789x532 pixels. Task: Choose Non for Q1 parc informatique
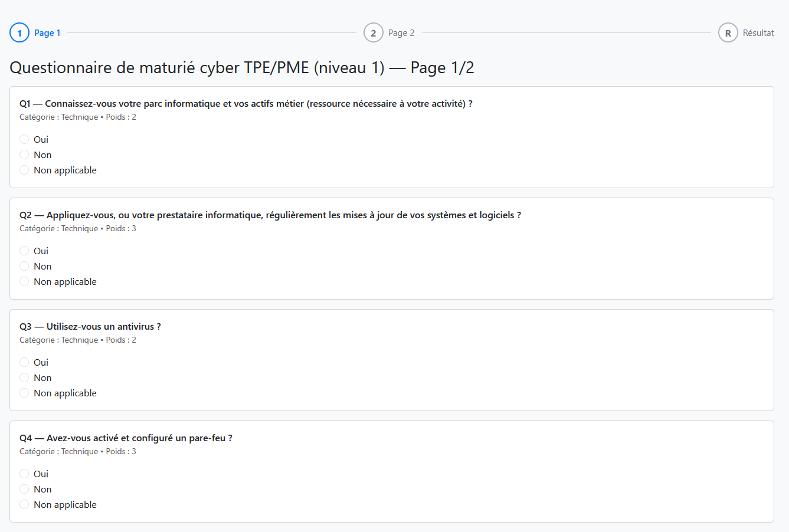pos(24,155)
